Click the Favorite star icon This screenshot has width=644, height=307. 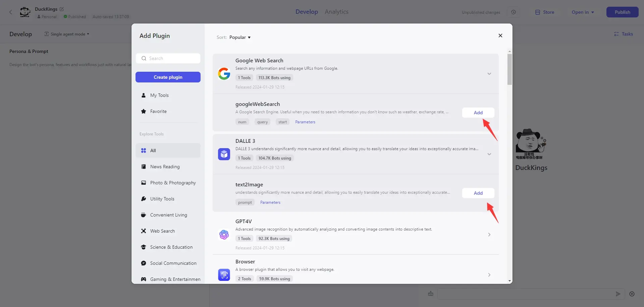(144, 111)
